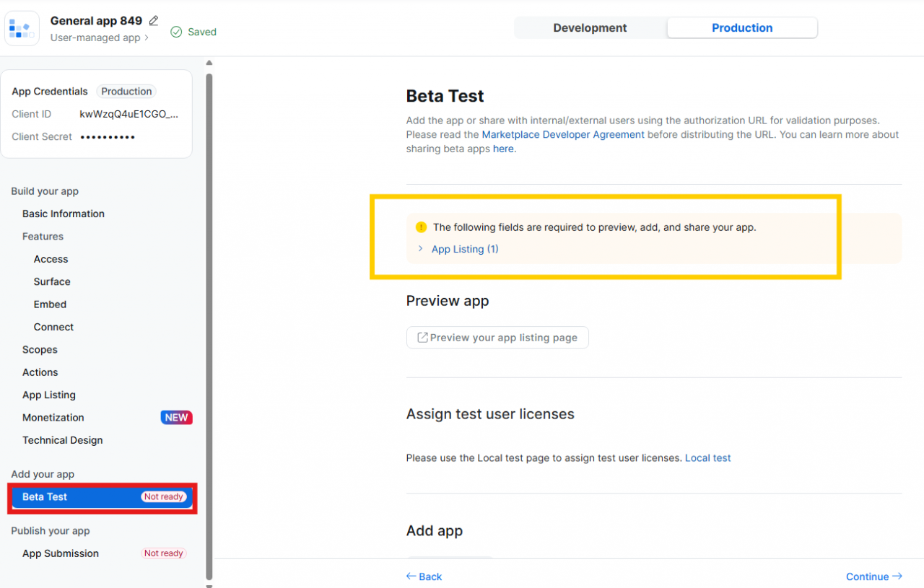Click the Back link at the bottom
The height and width of the screenshot is (588, 924).
pos(424,576)
